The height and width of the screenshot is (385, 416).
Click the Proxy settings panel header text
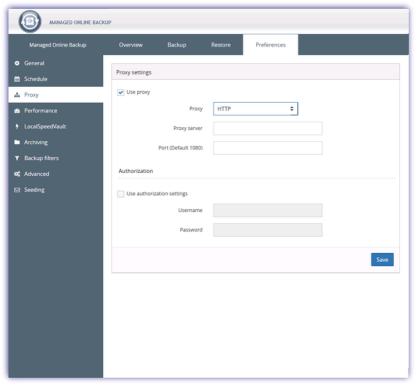tap(134, 72)
